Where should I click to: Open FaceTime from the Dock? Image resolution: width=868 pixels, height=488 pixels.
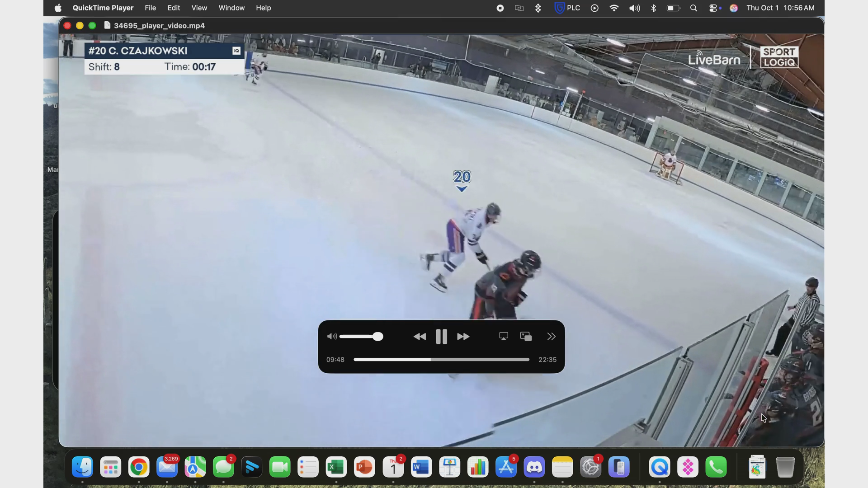tap(280, 467)
